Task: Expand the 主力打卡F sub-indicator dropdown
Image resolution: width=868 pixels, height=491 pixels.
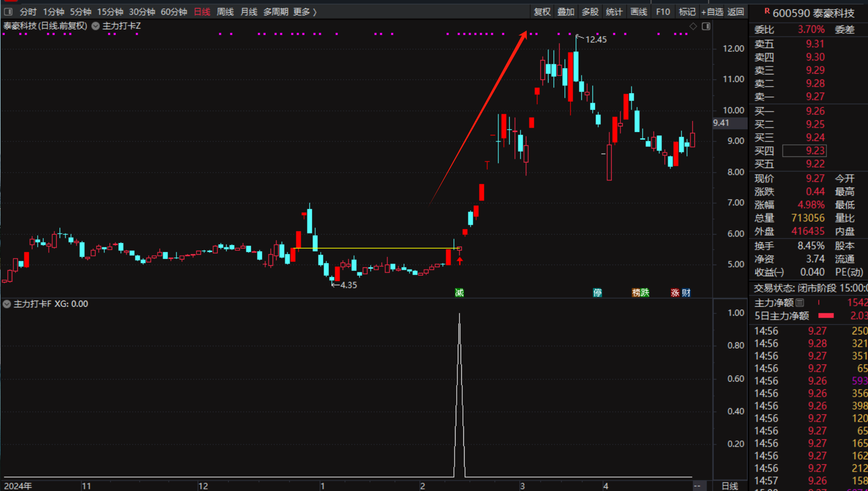Action: click(x=7, y=304)
